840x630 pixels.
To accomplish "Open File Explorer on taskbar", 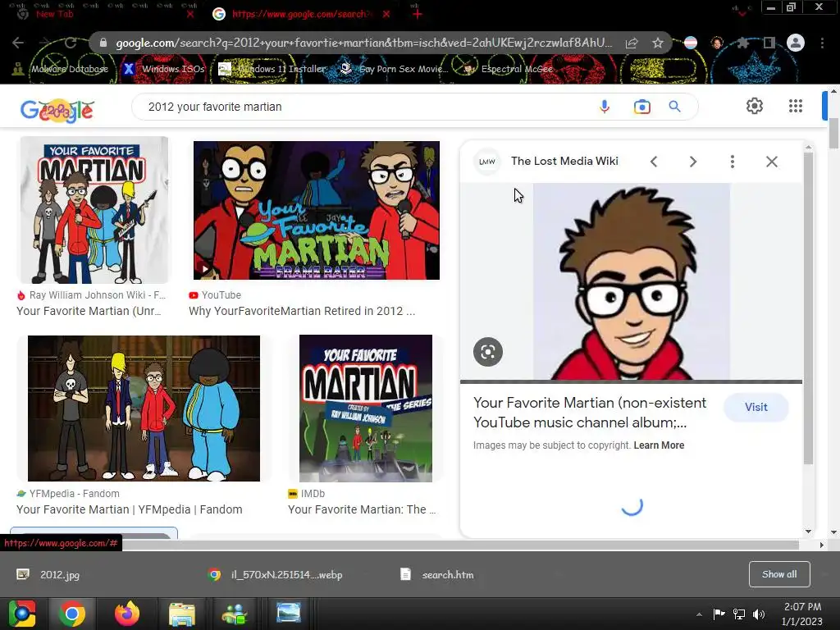I will [x=182, y=614].
